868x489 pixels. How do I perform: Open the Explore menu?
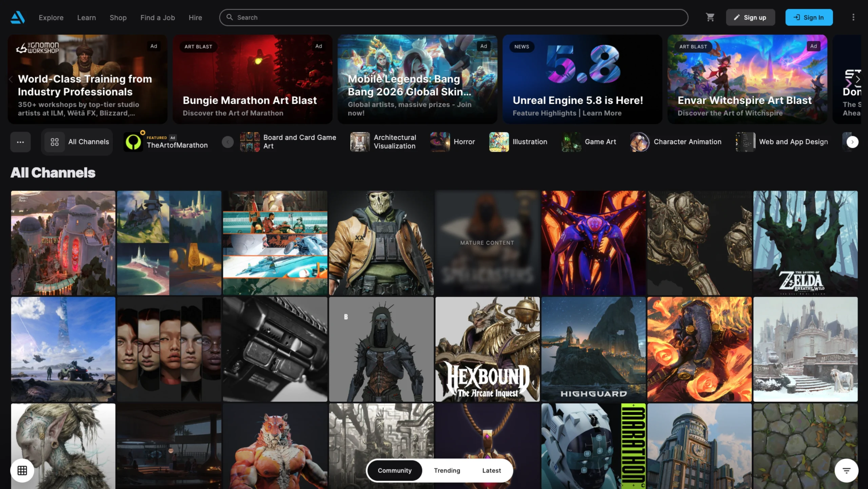(51, 17)
